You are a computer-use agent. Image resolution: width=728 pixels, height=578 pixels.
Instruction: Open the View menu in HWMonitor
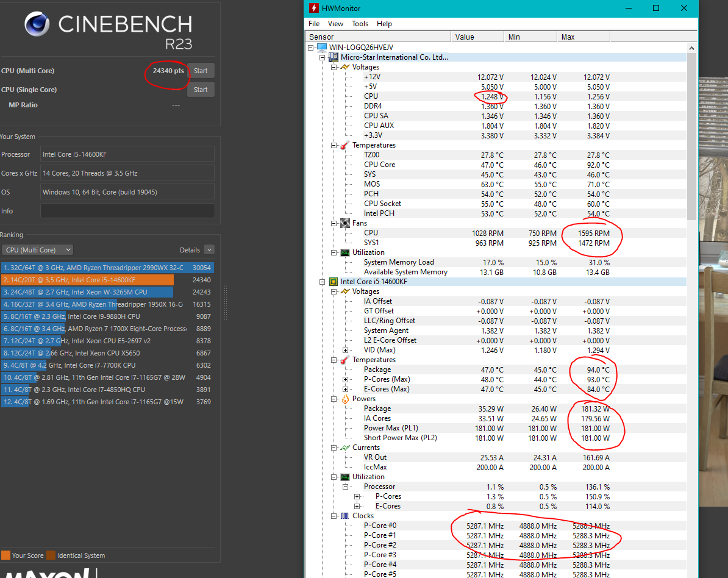335,24
